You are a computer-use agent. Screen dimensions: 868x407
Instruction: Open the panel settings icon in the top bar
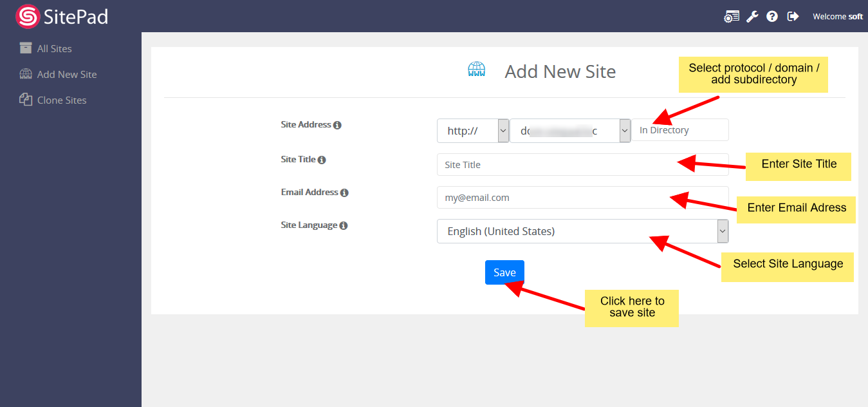pyautogui.click(x=731, y=15)
